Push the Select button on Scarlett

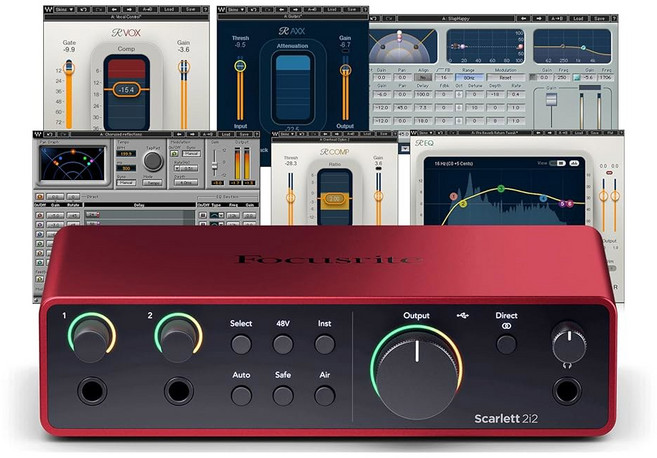(241, 344)
